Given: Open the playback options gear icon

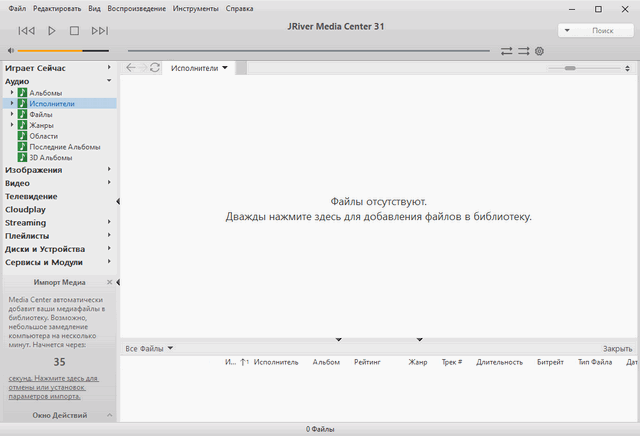Looking at the screenshot, I should pos(539,50).
